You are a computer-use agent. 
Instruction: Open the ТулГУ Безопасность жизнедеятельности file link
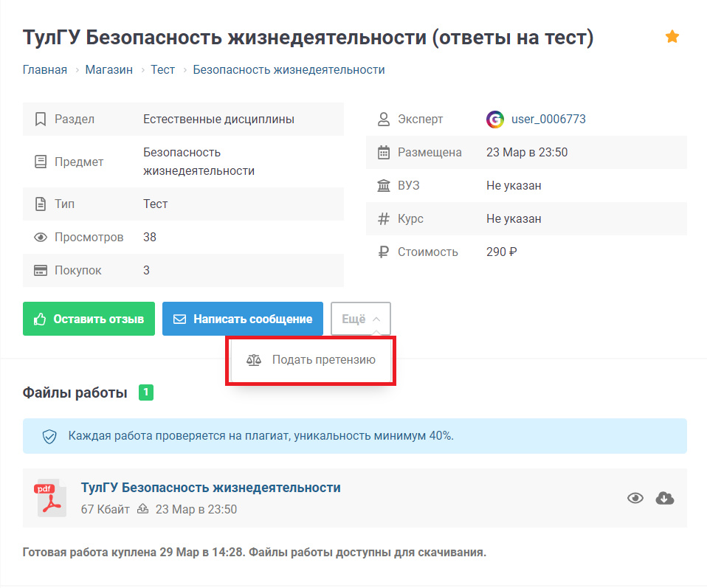pyautogui.click(x=210, y=488)
